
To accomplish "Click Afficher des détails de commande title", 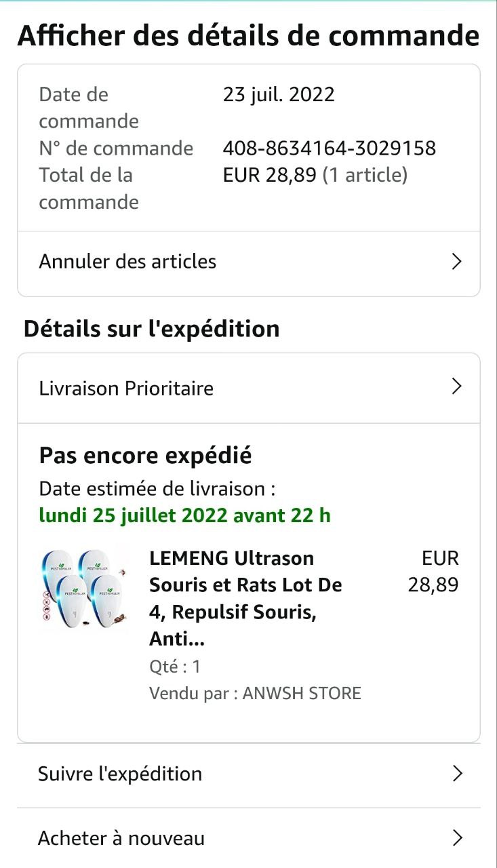I will 248,35.
